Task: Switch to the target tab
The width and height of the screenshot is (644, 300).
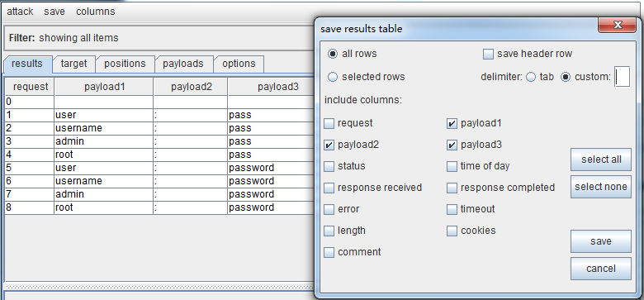Action: (74, 64)
